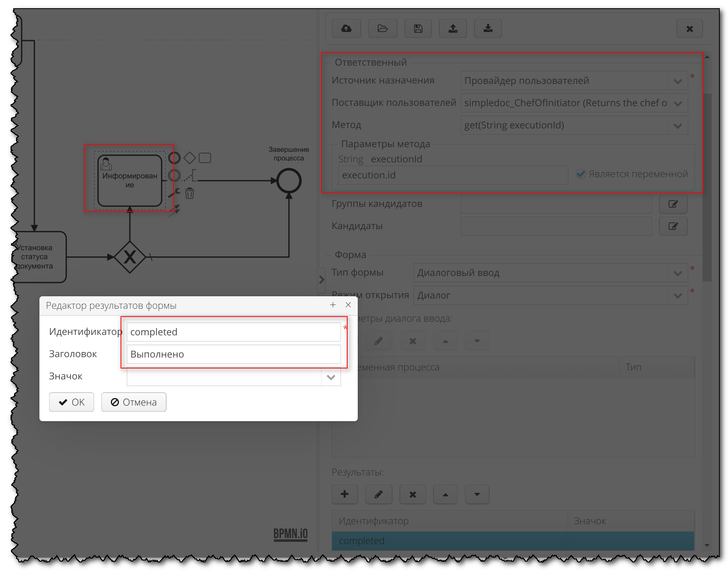This screenshot has height=573, width=728.
Task: Cancel the dialog with Отмена
Action: pos(134,402)
